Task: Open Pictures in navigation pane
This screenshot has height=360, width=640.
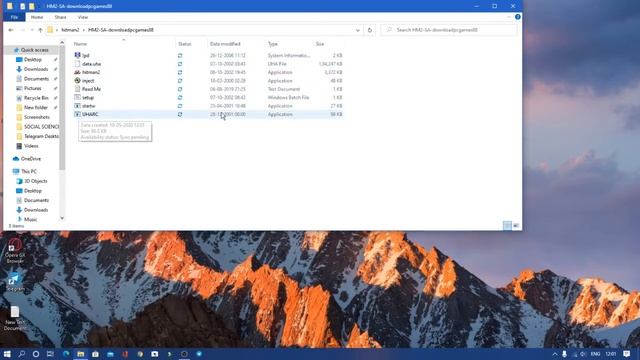Action: tap(33, 88)
